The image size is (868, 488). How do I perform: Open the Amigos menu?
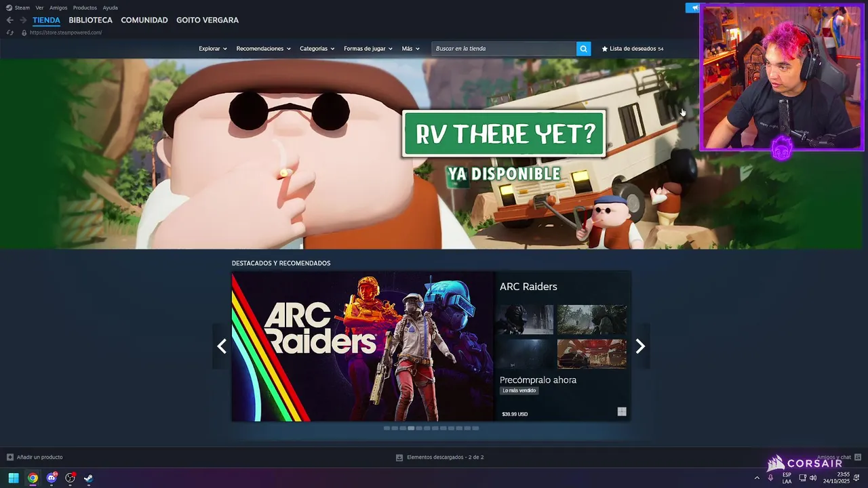click(x=58, y=8)
